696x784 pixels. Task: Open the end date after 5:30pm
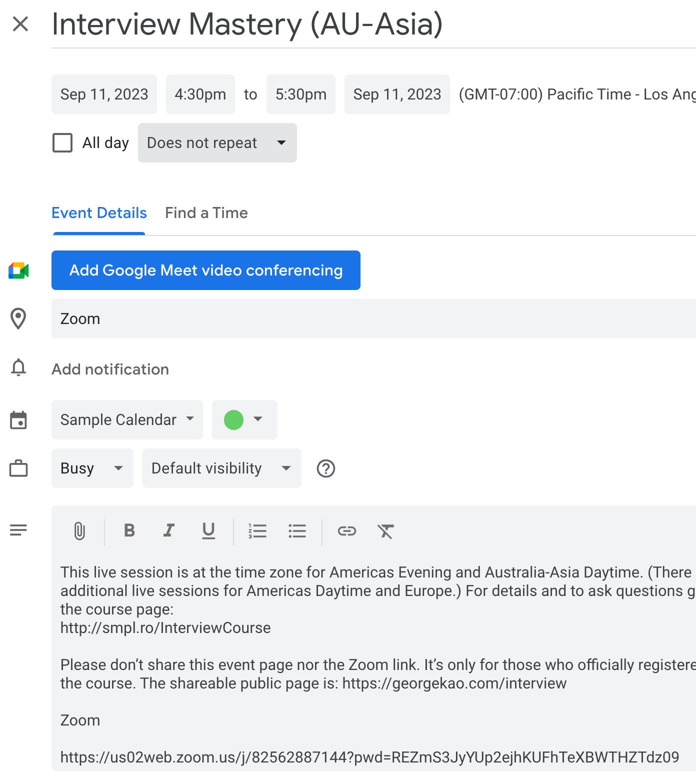pos(397,94)
